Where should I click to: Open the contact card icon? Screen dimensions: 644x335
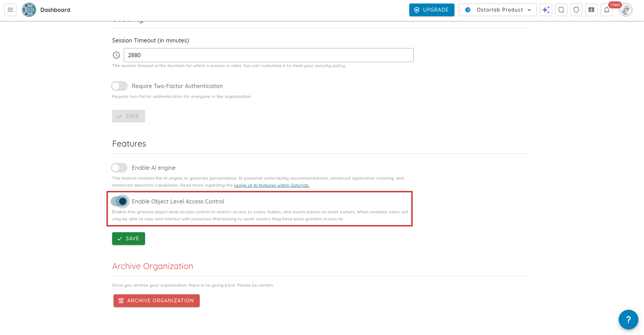[x=591, y=10]
